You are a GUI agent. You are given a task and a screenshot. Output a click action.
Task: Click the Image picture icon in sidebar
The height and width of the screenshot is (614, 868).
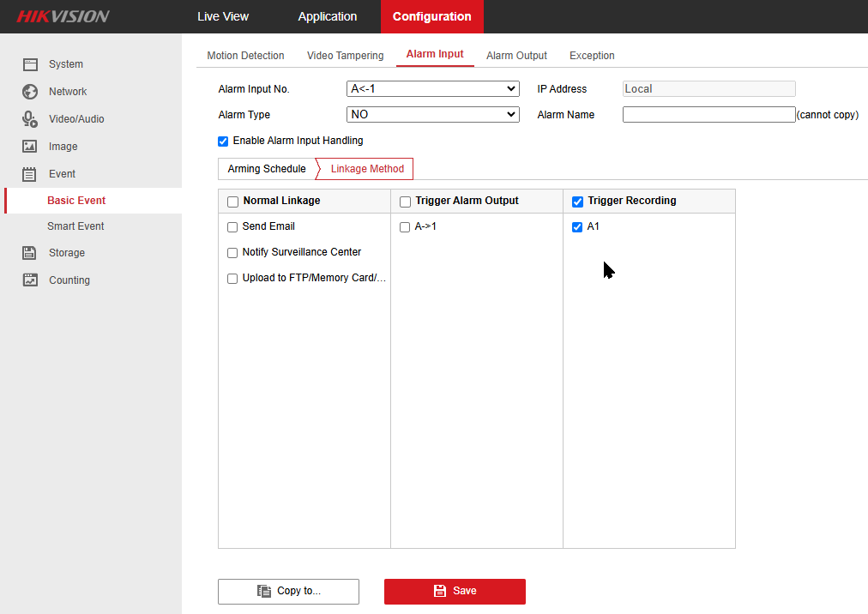coord(30,147)
